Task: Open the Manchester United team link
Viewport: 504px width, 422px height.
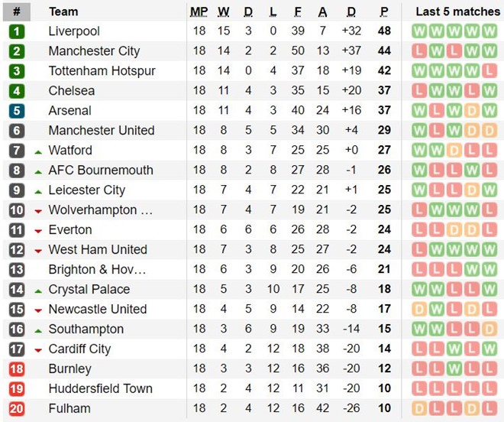Action: 101,131
